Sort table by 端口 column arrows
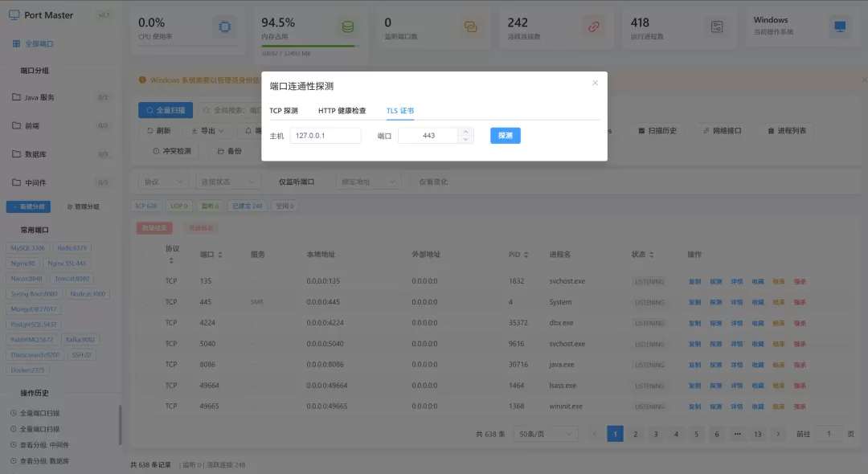Viewport: 868px width, 474px height. click(x=220, y=255)
